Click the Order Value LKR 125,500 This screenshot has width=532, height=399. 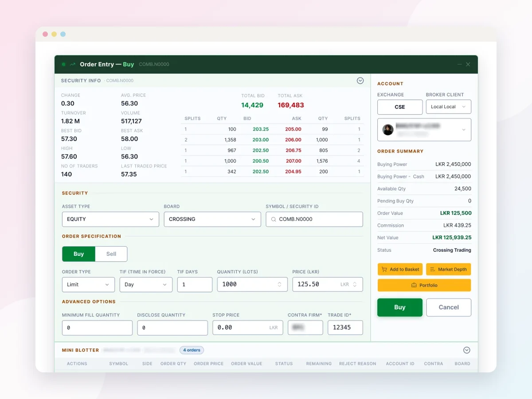click(456, 213)
